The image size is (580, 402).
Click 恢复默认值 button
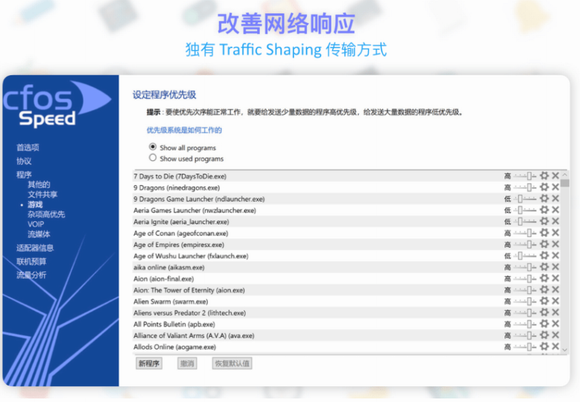(232, 364)
